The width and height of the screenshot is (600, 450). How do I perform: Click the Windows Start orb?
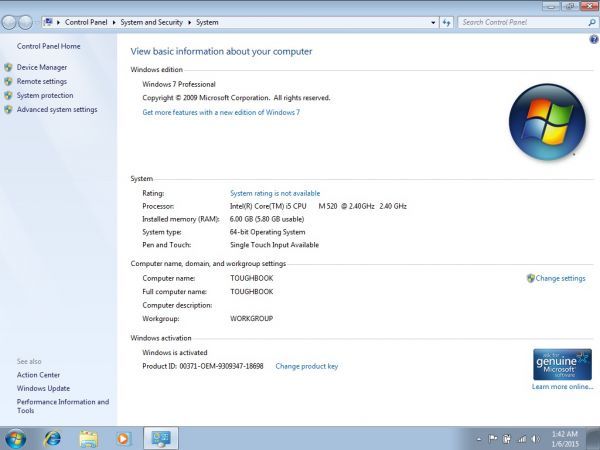[16, 438]
